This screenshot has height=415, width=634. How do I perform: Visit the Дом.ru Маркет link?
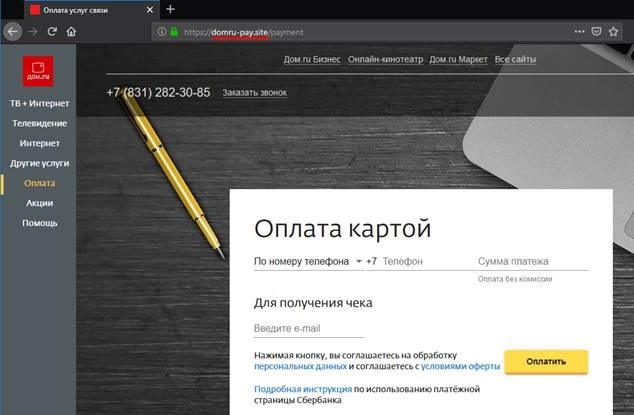pos(458,59)
